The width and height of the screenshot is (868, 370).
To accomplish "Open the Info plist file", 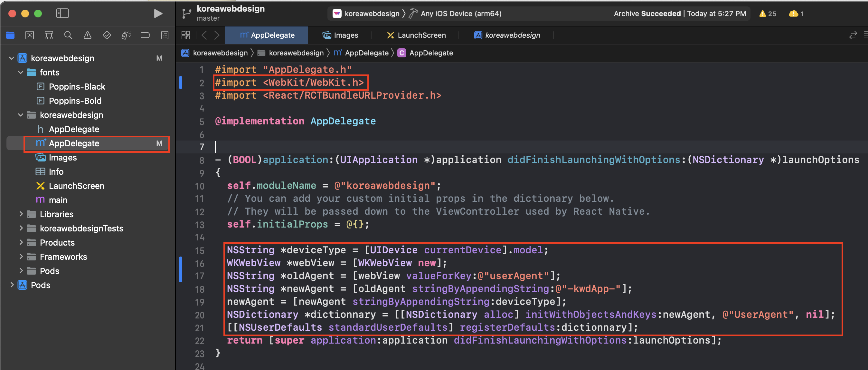I will click(56, 172).
